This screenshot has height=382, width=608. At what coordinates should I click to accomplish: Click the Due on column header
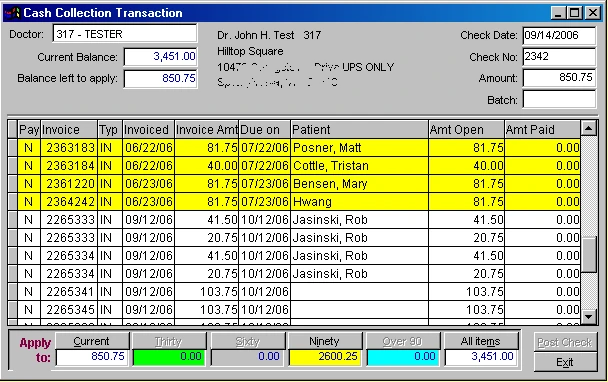264,129
